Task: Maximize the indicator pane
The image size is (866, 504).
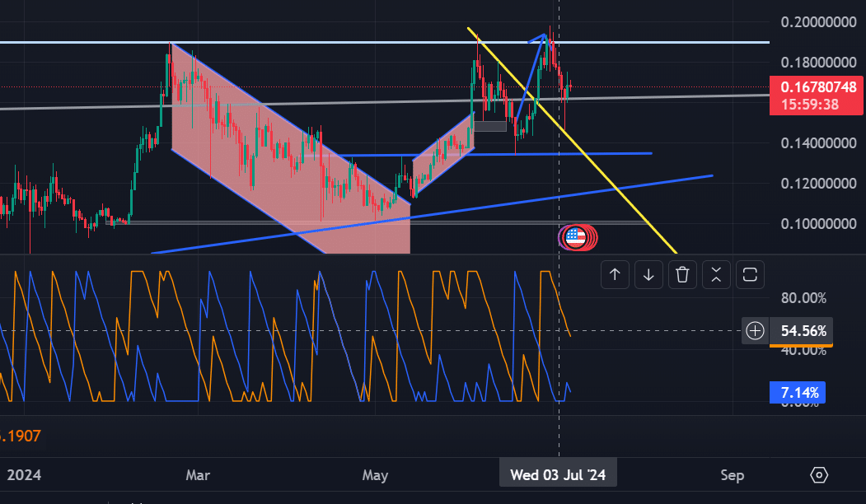Action: (x=750, y=275)
